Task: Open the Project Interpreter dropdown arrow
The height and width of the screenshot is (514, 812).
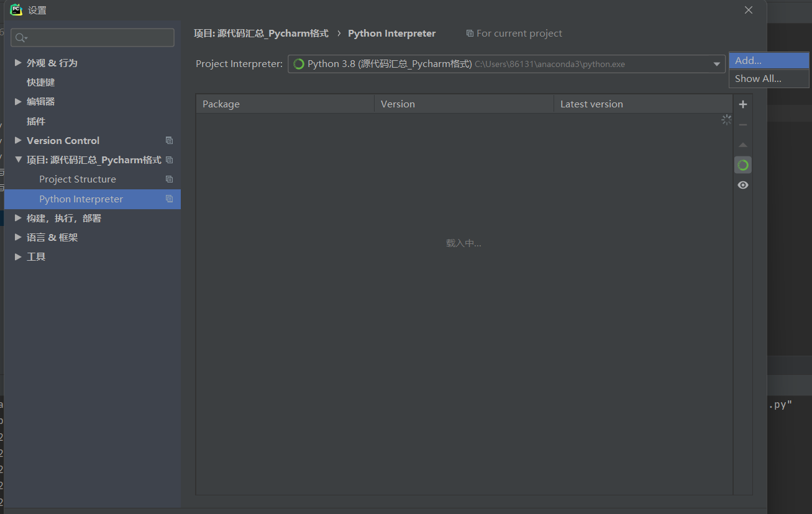Action: click(x=716, y=64)
